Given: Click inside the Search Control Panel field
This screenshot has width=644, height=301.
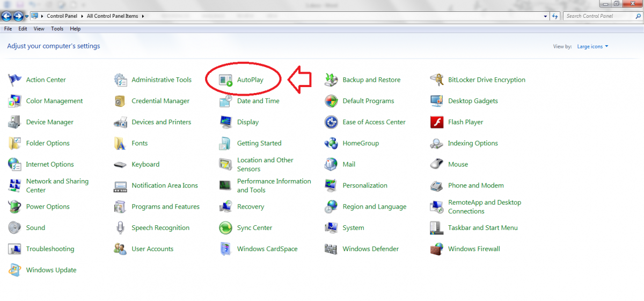Looking at the screenshot, I should 596,16.
